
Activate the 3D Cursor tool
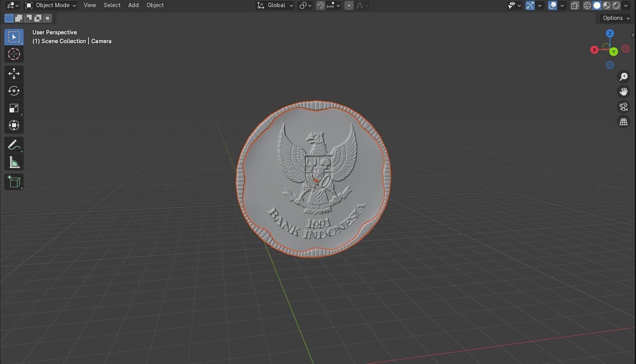click(14, 54)
